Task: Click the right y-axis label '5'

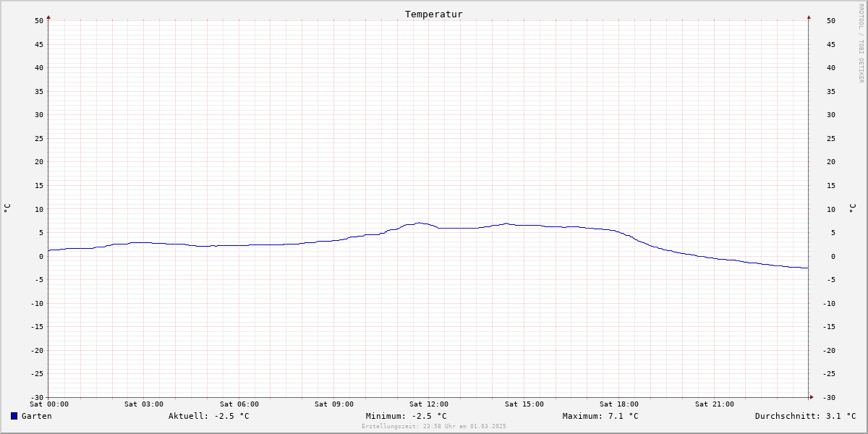Action: 833,232
